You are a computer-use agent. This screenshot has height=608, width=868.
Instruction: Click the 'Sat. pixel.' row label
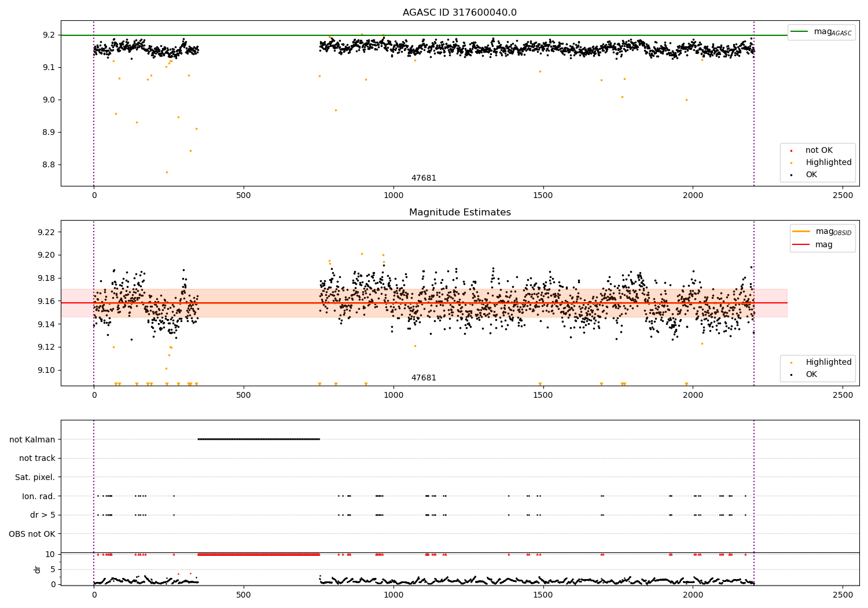(35, 477)
